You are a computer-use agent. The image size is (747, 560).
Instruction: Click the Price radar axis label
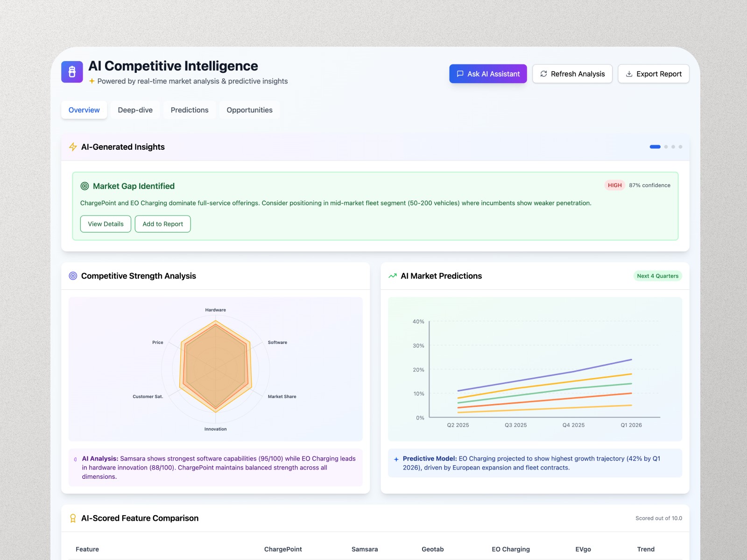pos(158,343)
